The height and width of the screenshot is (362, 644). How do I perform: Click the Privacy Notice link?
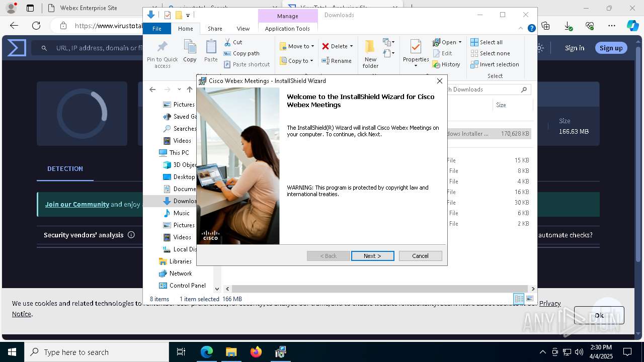pyautogui.click(x=550, y=303)
